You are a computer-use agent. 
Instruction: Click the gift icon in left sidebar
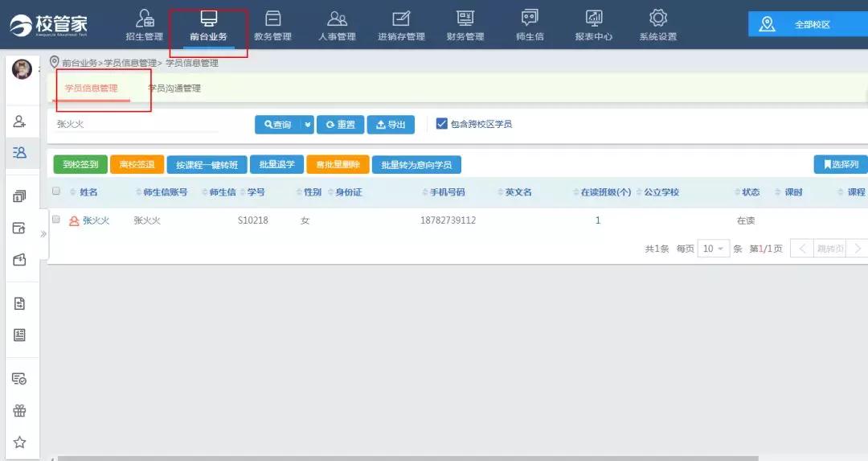[x=20, y=410]
